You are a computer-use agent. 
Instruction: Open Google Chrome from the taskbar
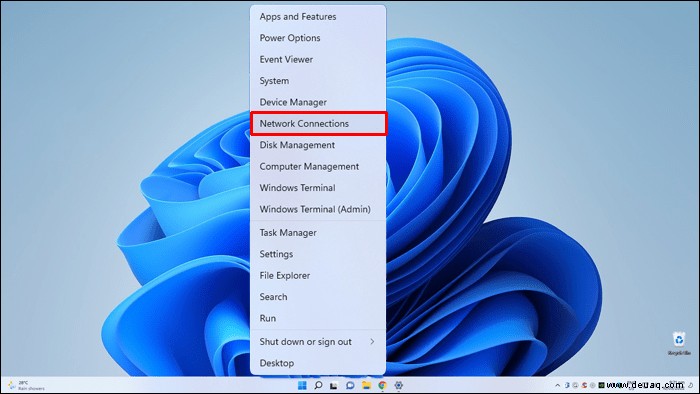(382, 385)
